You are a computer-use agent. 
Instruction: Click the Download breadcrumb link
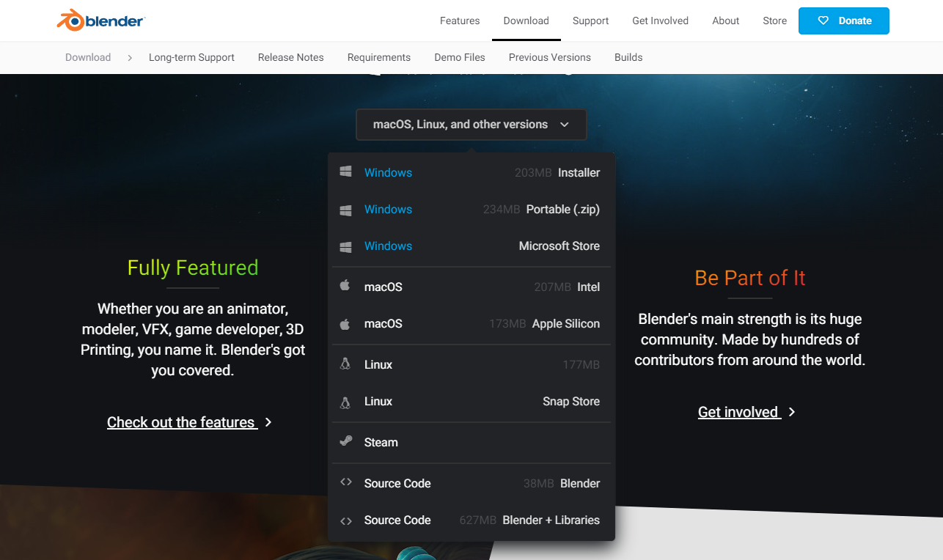[x=88, y=57]
